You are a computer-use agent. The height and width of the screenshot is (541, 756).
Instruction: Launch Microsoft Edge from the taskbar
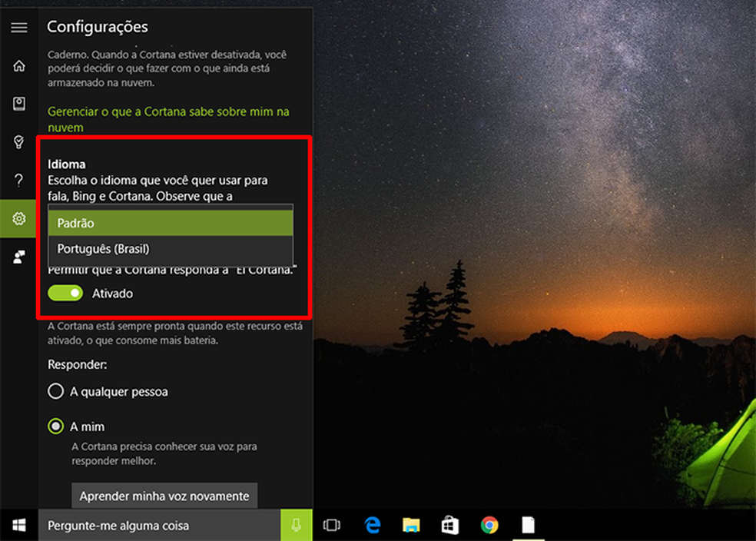tap(372, 525)
